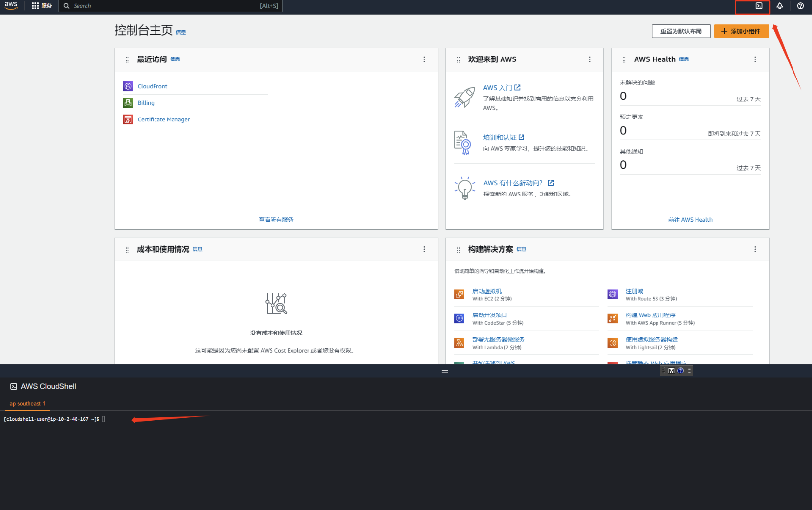The width and height of the screenshot is (812, 510).
Task: Click the no-cost-data chart illustration icon
Action: 276,303
